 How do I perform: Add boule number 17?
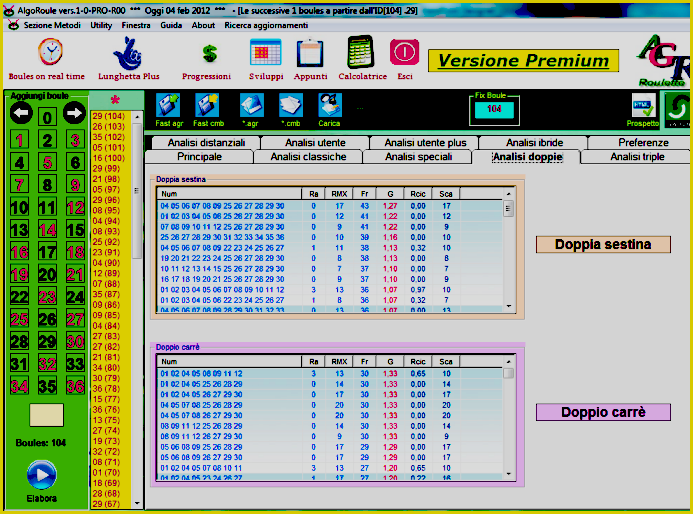pyautogui.click(x=47, y=252)
